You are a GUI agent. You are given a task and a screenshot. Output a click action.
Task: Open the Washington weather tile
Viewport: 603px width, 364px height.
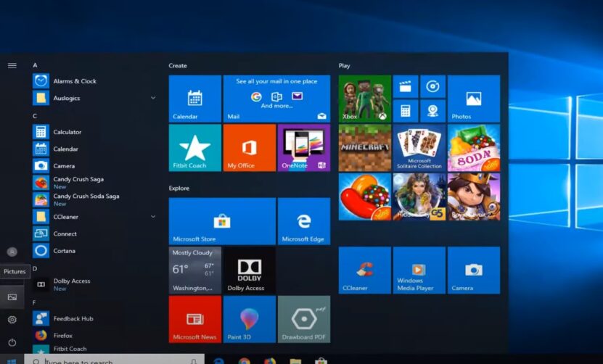[x=195, y=270]
